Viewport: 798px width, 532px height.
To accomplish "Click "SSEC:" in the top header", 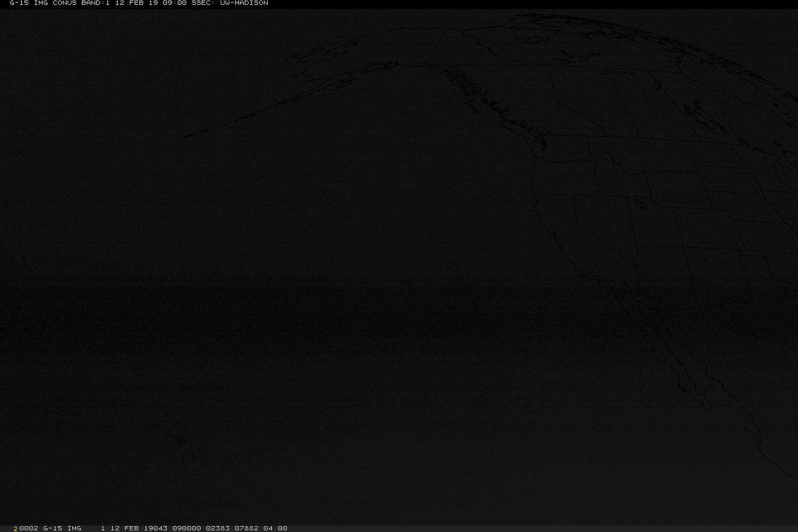I will [203, 3].
